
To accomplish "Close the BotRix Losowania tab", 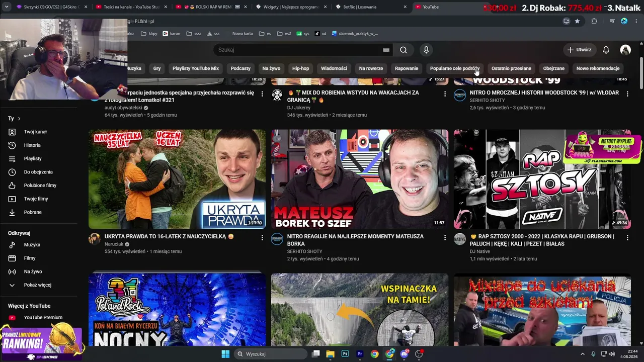I will 405,7.
